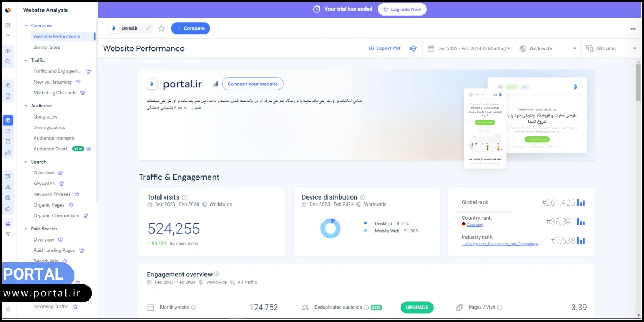Open the Keywords item under Search
644x322 pixels.
(43, 183)
